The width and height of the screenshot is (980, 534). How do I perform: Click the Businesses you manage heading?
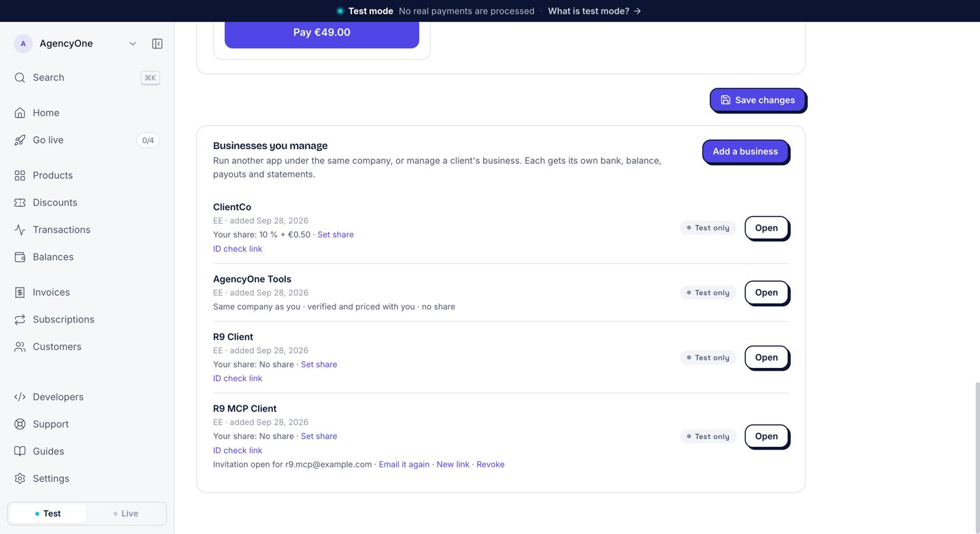270,146
